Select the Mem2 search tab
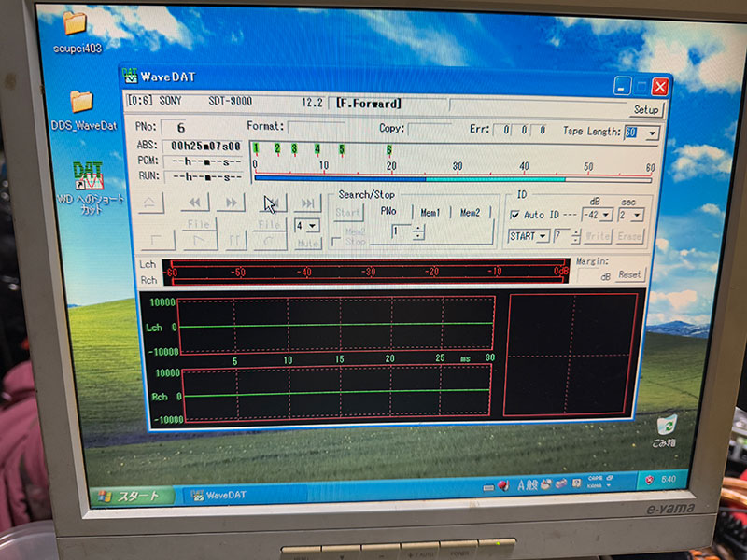This screenshot has height=560, width=747. click(x=470, y=213)
